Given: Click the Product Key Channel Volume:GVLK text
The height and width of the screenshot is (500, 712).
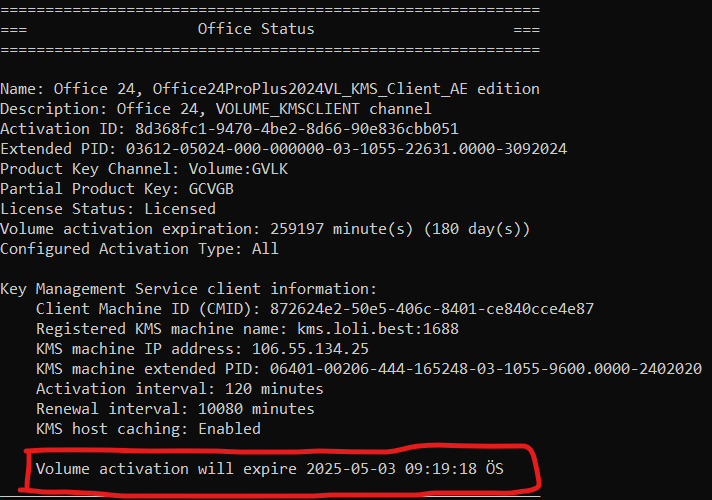Looking at the screenshot, I should pos(238,169).
